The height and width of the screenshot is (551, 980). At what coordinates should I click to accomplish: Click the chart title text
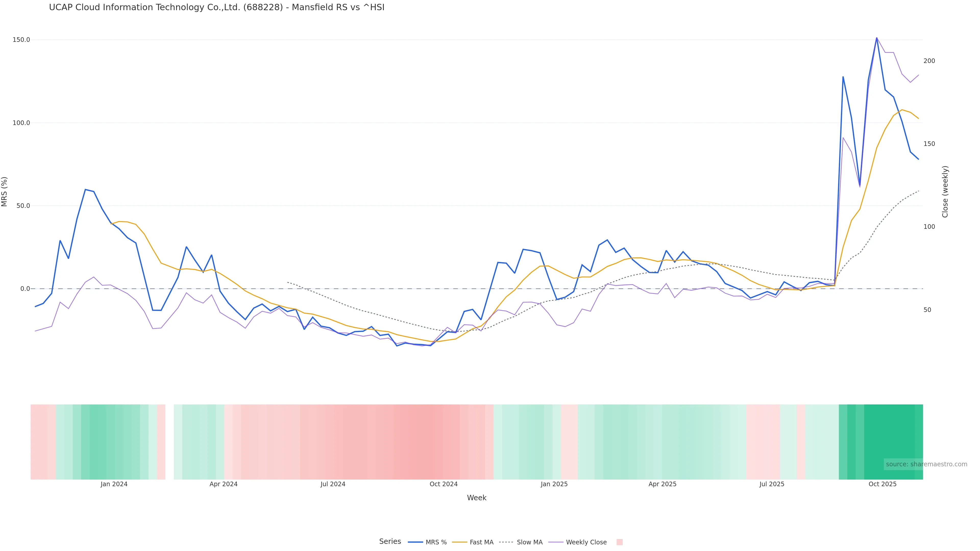pos(216,7)
